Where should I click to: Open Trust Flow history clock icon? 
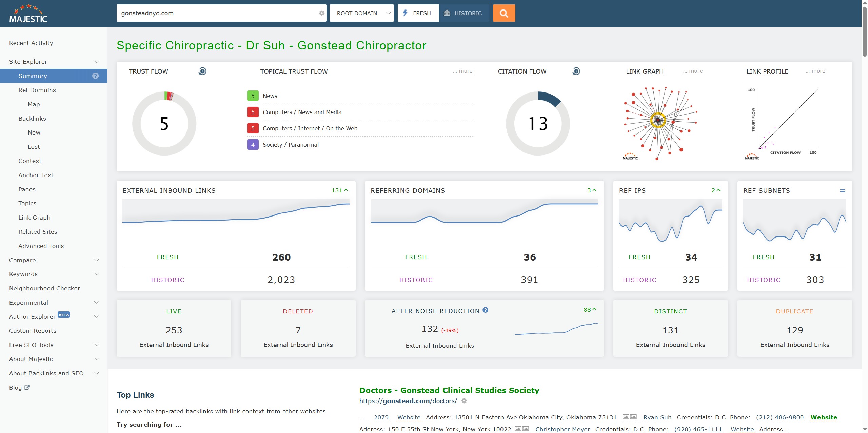tap(202, 71)
